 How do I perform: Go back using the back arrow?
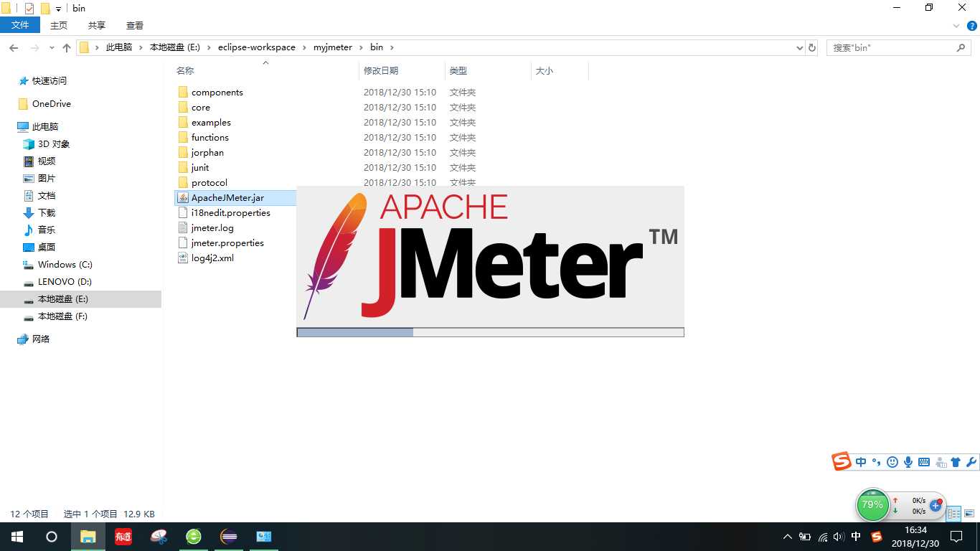(x=14, y=47)
